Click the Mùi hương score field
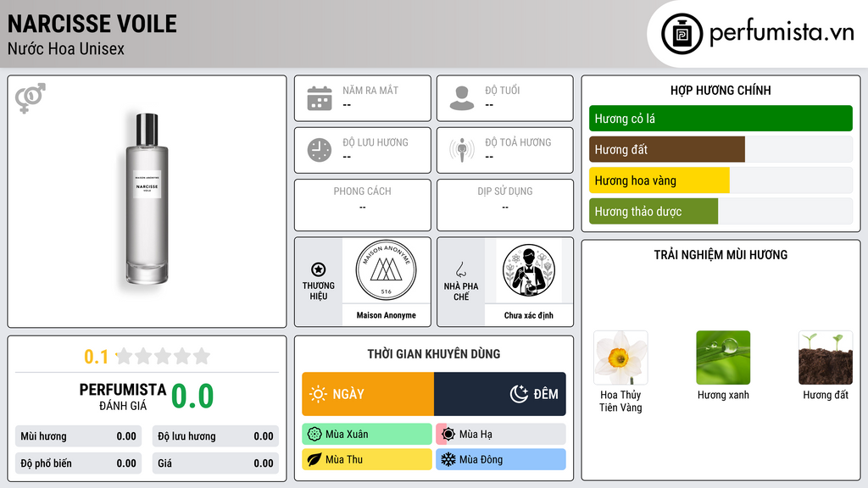 tap(79, 436)
